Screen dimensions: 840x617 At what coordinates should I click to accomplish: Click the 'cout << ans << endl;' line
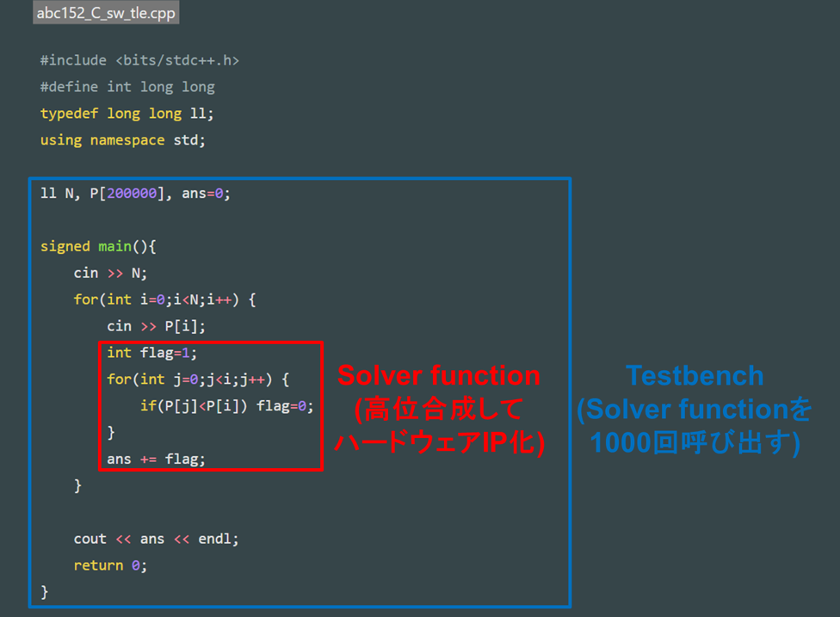click(156, 539)
